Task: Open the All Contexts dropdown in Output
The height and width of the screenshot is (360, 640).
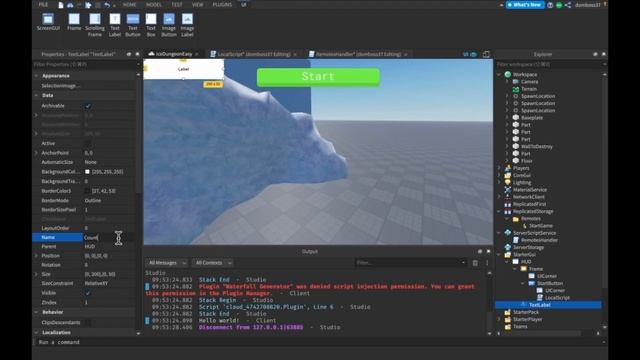Action: click(x=213, y=263)
